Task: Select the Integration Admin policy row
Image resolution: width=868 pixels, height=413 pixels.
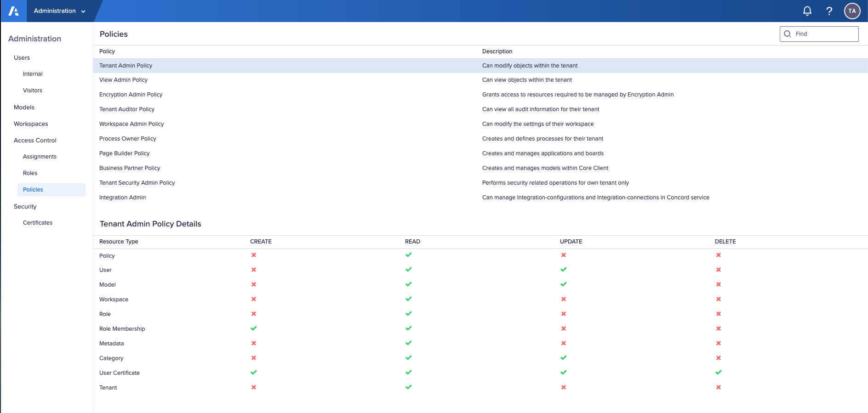Action: [x=123, y=198]
